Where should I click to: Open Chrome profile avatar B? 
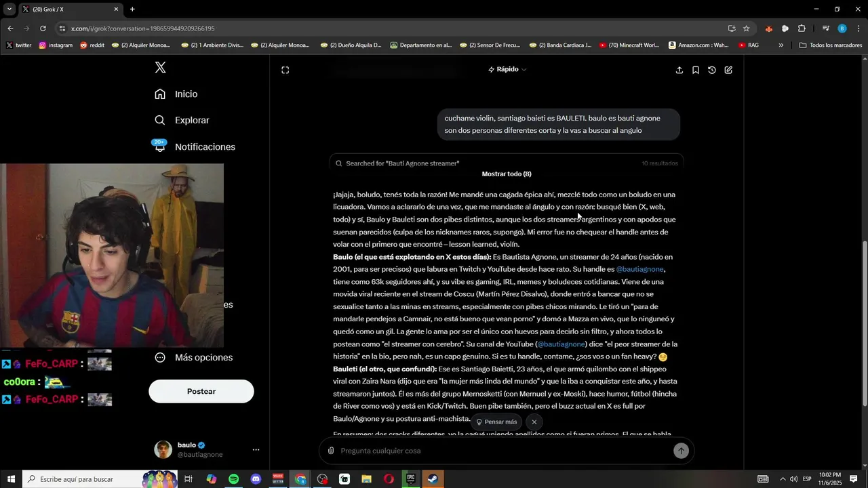point(842,28)
